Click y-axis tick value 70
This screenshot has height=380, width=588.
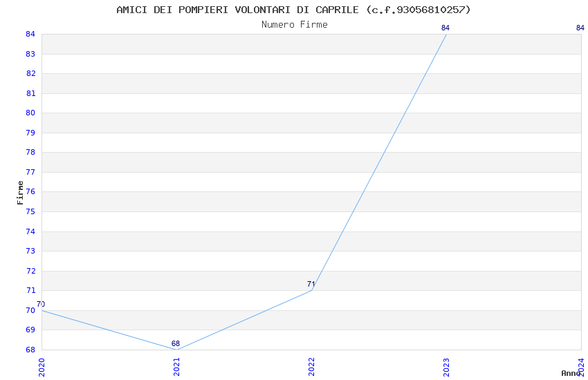coord(30,310)
